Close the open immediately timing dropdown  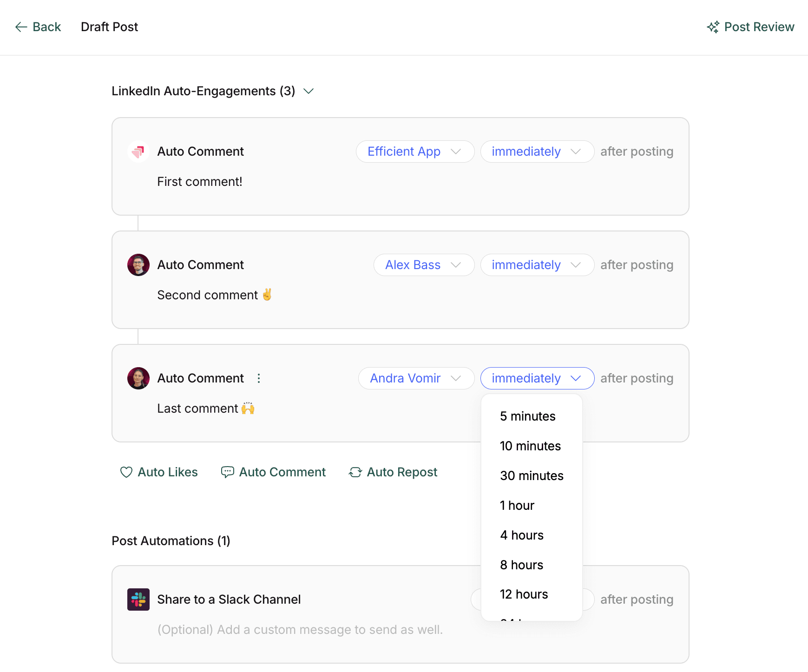537,378
